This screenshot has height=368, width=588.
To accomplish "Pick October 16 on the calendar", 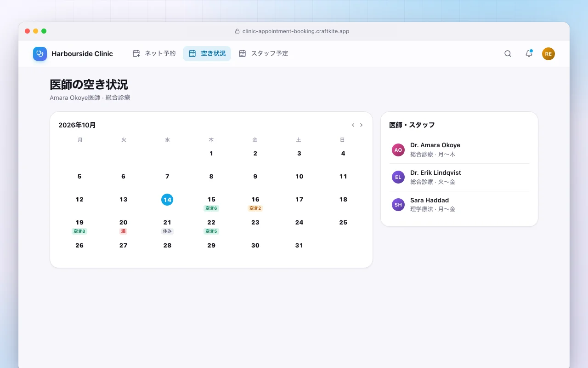I will [255, 200].
